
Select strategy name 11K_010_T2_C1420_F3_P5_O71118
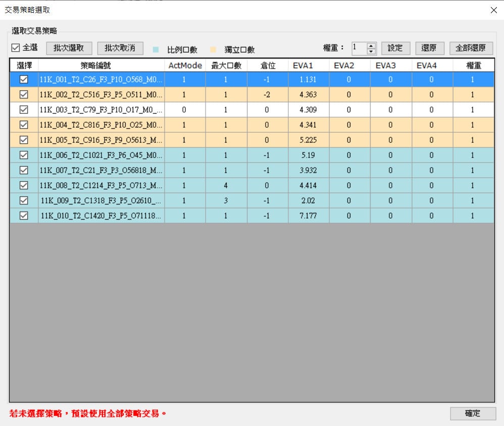(101, 216)
